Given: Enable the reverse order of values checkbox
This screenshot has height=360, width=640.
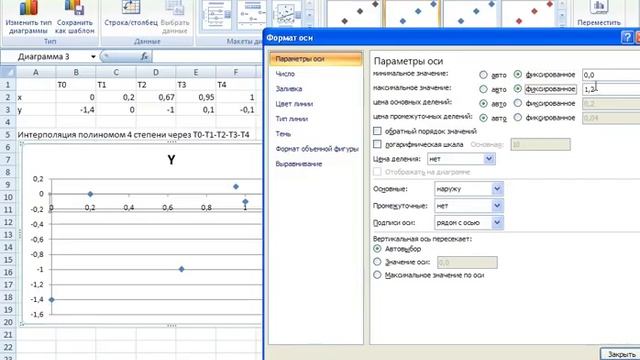Looking at the screenshot, I should click(x=378, y=131).
